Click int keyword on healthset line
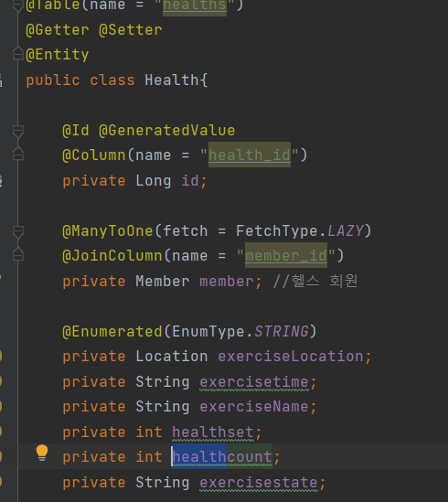448x502 pixels. click(x=149, y=433)
